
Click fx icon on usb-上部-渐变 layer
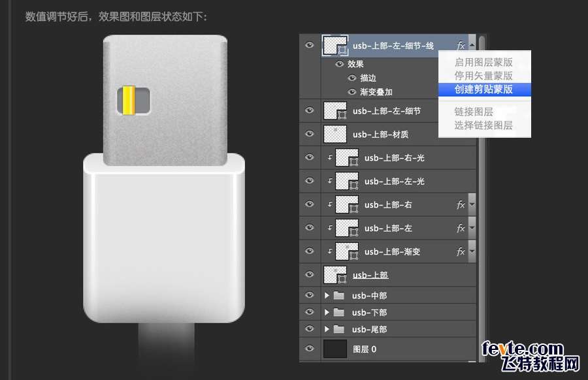coord(461,251)
